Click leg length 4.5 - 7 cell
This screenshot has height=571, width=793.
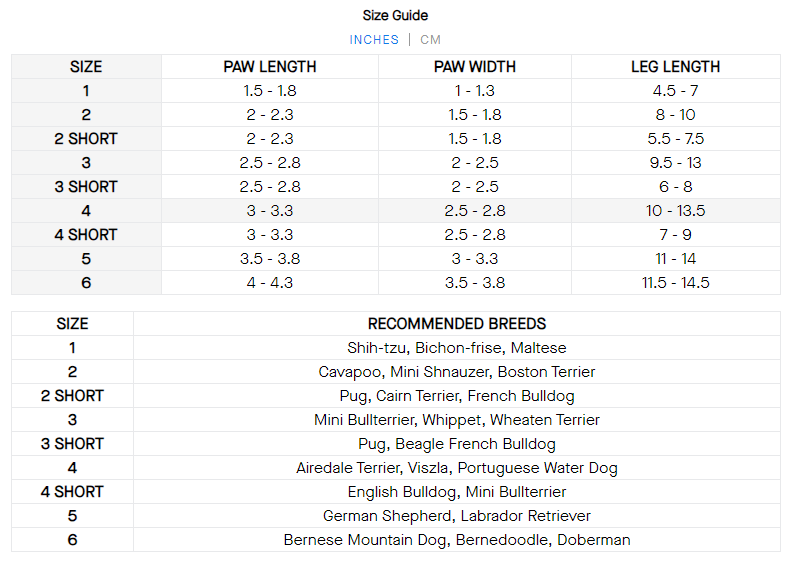[675, 91]
